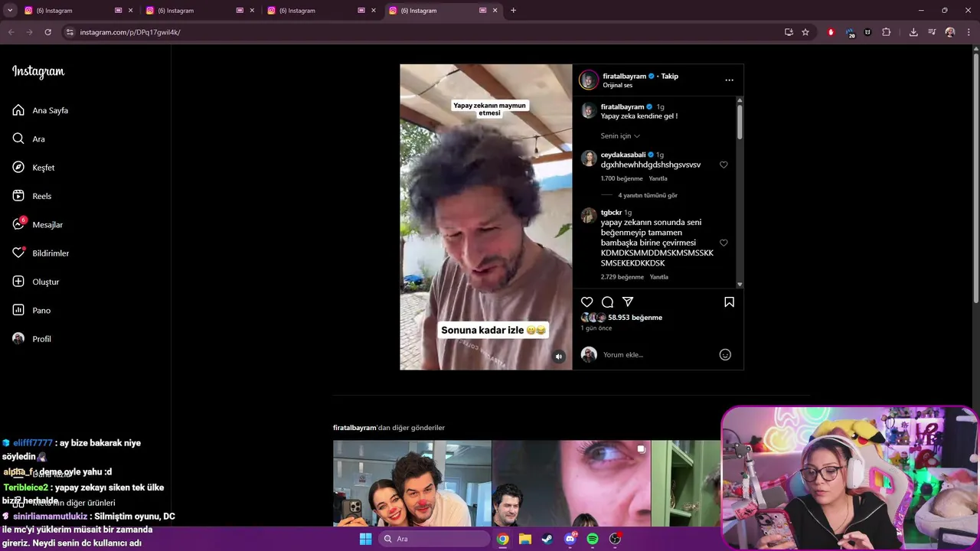Open Bildirimler notifications

click(x=41, y=253)
